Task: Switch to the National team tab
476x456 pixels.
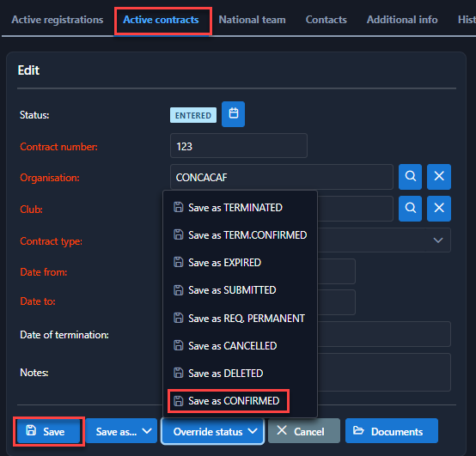Action: (x=252, y=20)
